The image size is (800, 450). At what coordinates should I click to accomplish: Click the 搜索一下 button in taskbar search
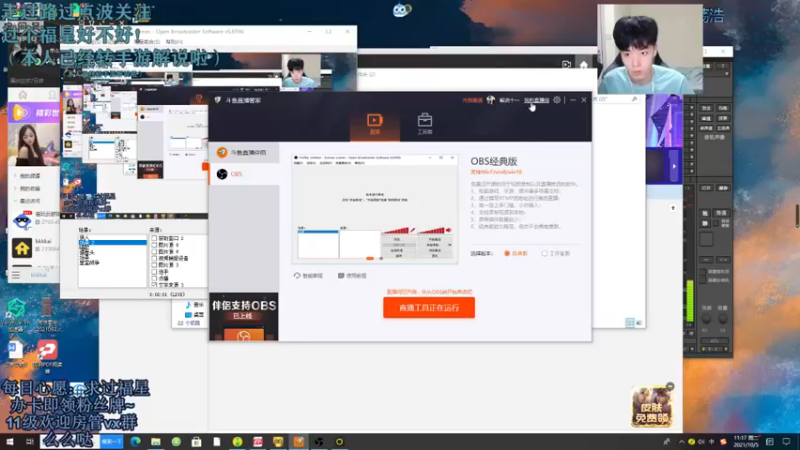112,442
